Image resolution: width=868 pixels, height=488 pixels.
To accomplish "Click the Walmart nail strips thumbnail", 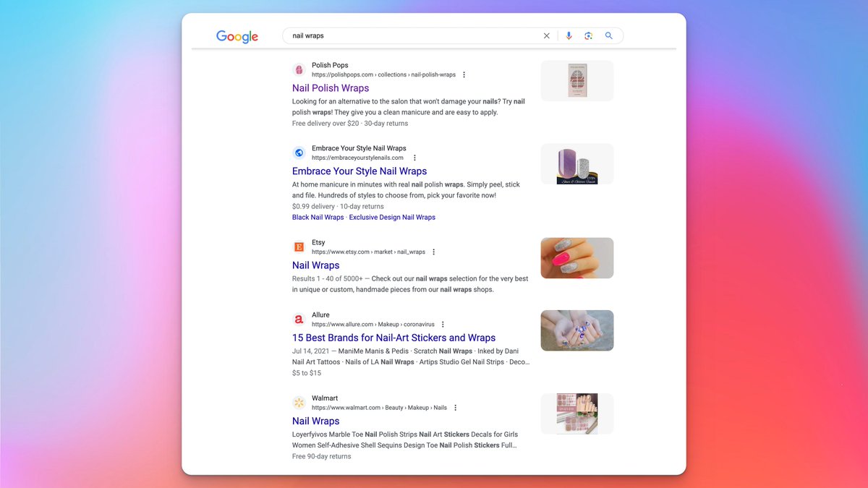I will 577,414.
